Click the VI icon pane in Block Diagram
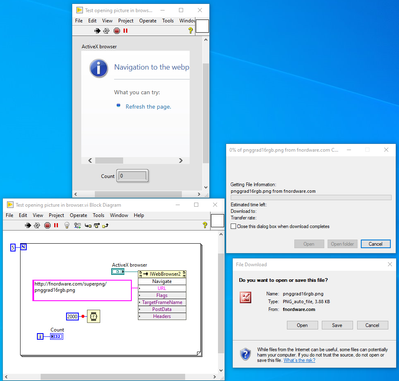The width and height of the screenshot is (399, 381). 217,221
